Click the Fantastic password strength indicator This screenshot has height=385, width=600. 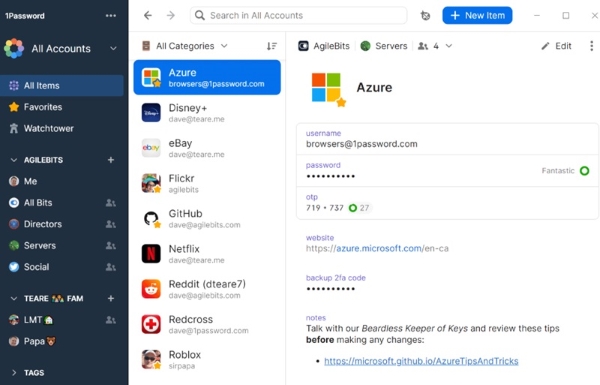pyautogui.click(x=565, y=171)
